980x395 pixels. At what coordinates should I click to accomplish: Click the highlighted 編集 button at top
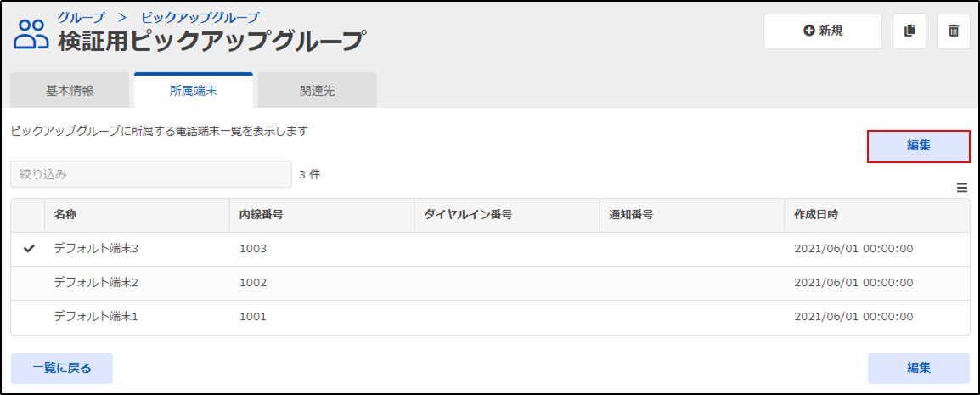(919, 146)
